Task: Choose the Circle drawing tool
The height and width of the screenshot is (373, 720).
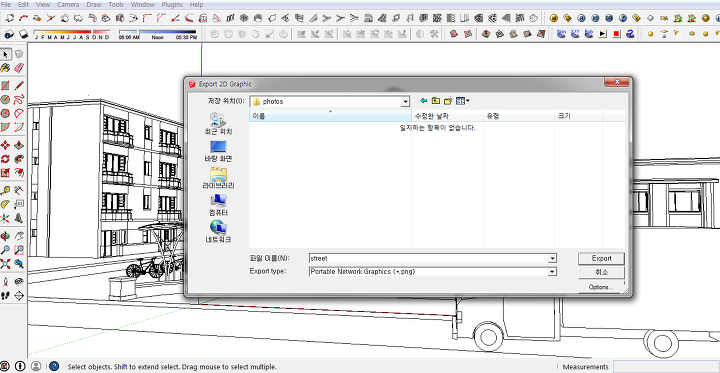Action: pyautogui.click(x=6, y=99)
